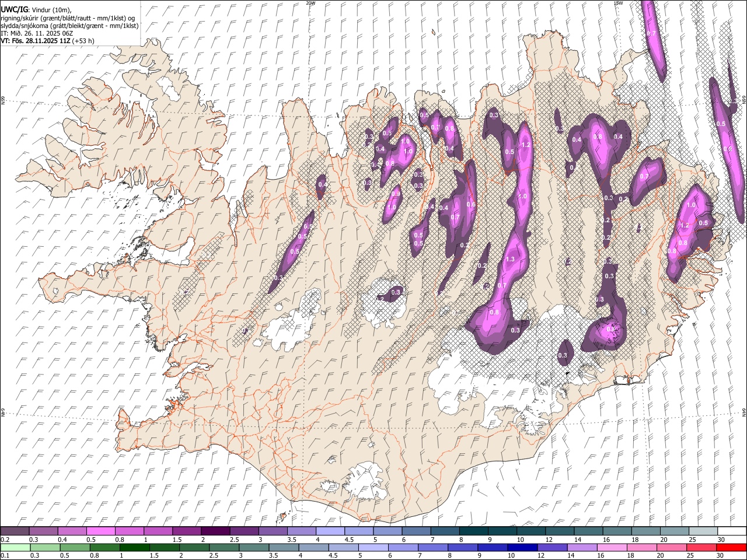Click the '(+53 h)' forecast offset text
The image size is (747, 560).
pyautogui.click(x=83, y=41)
